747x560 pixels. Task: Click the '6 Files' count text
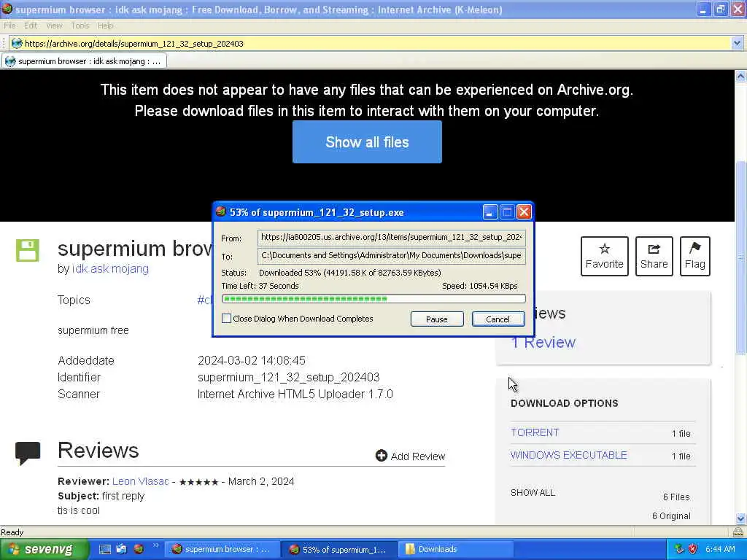coord(676,497)
